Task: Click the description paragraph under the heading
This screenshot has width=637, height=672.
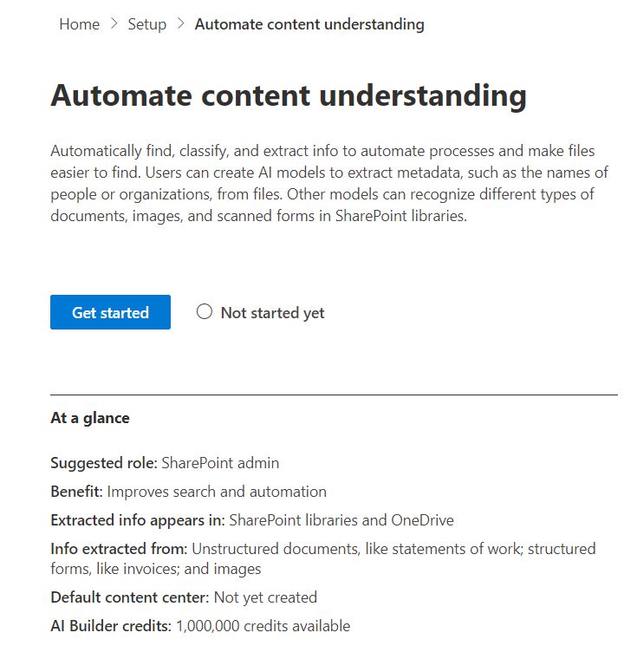Action: 322,184
